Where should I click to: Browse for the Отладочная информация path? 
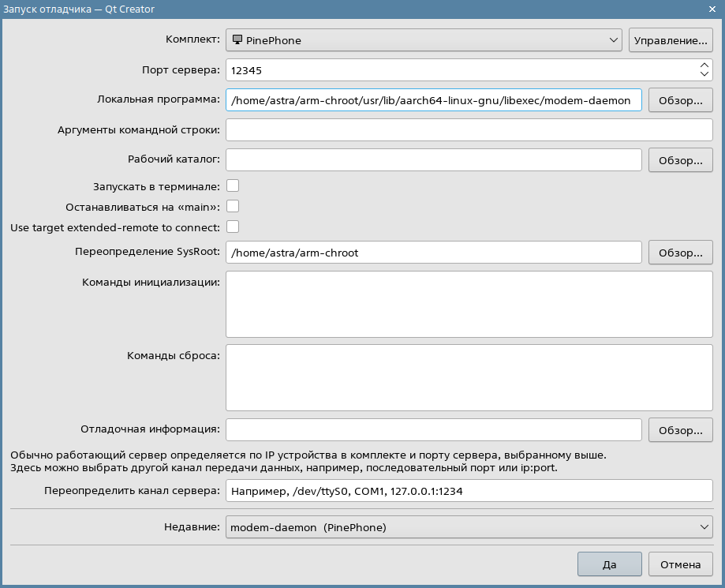(x=680, y=430)
